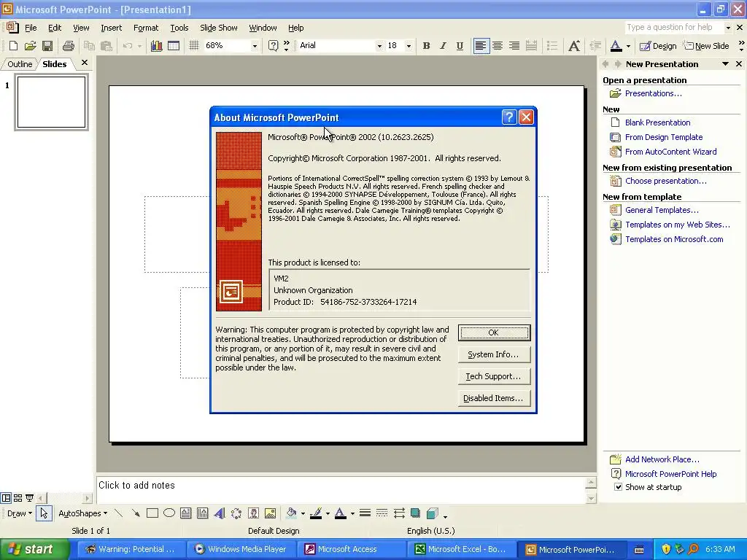This screenshot has width=747, height=560.
Task: Click the Line Color brush icon
Action: pos(315,513)
